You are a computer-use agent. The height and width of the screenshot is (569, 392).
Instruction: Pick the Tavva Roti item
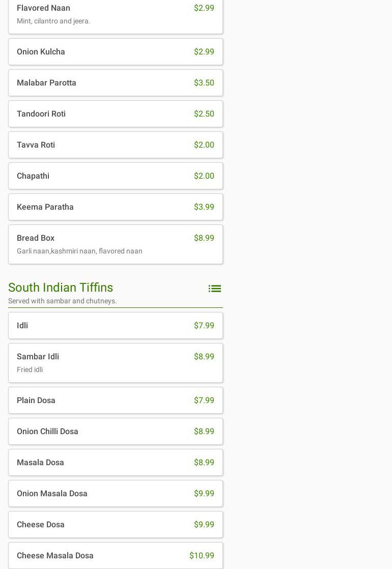115,145
